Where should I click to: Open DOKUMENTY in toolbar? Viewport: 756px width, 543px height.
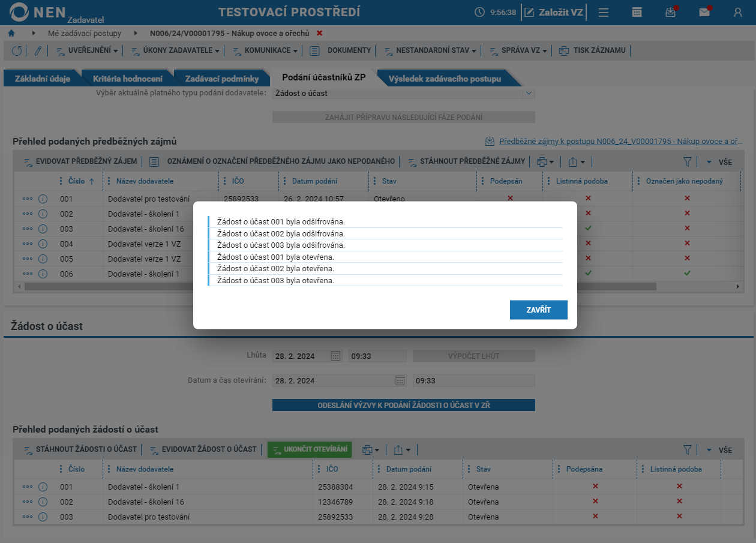coord(340,50)
